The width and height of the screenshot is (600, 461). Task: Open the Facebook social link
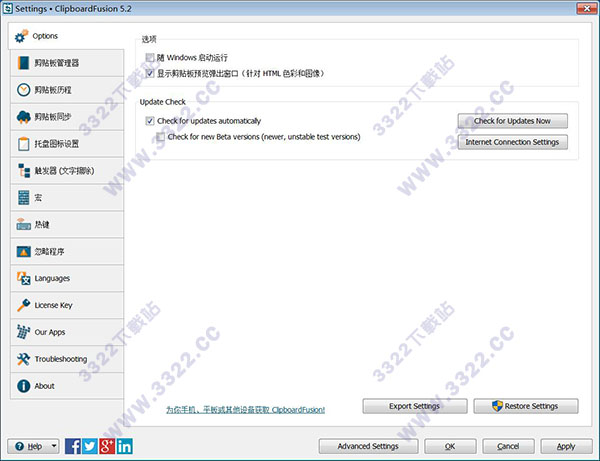click(73, 446)
